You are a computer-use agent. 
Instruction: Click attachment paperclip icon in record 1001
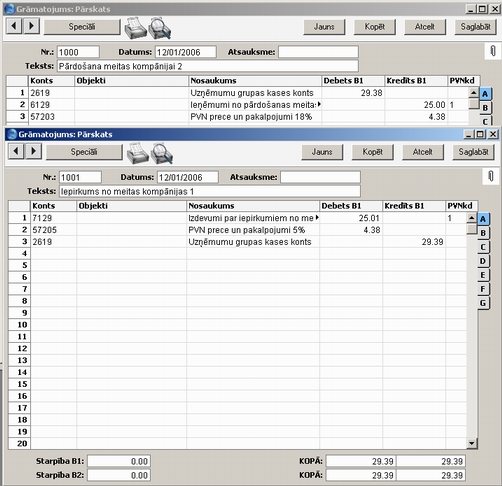coord(491,176)
